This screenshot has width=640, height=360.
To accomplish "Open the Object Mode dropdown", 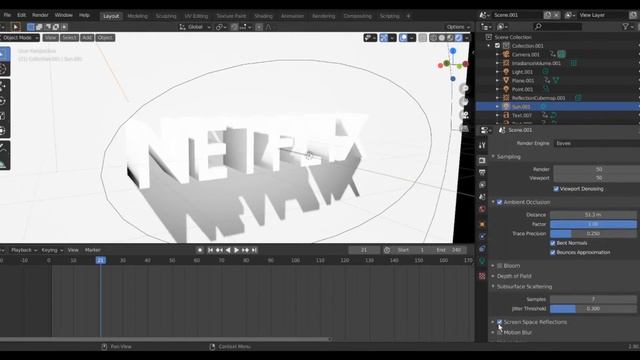I will tap(20, 38).
